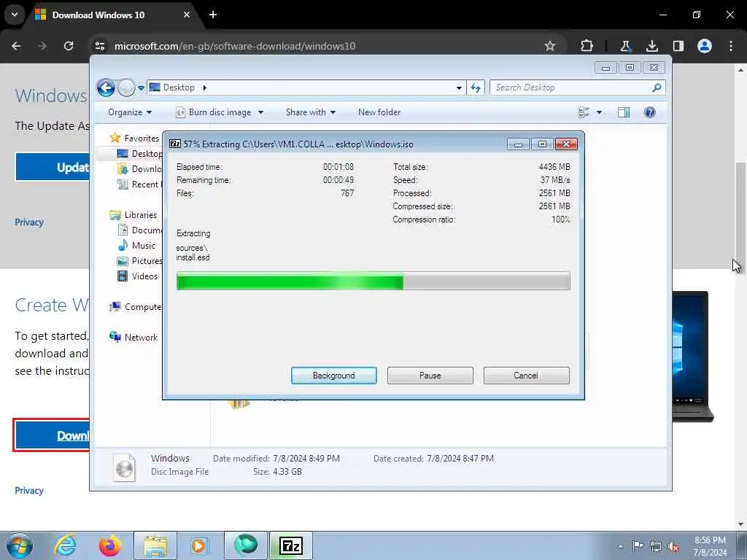Open Windows Media Player taskbar icon

199,545
